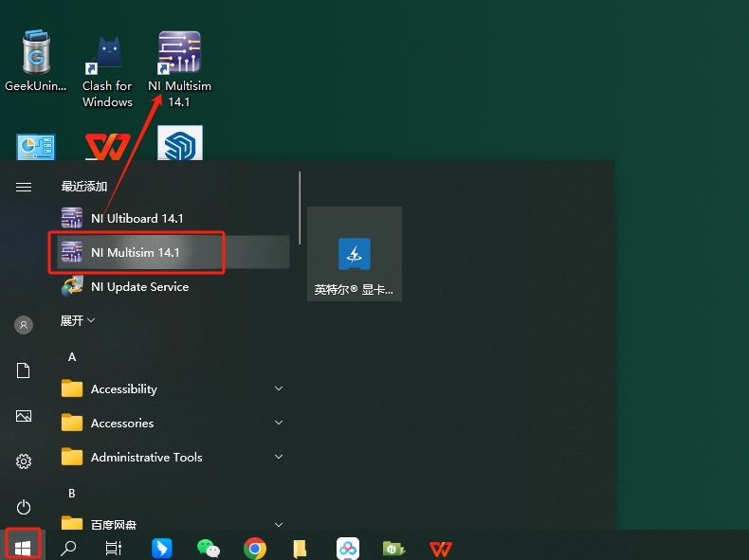Screen dimensions: 749x560
Task: Open the Accessories folder in app list
Action: (173, 423)
